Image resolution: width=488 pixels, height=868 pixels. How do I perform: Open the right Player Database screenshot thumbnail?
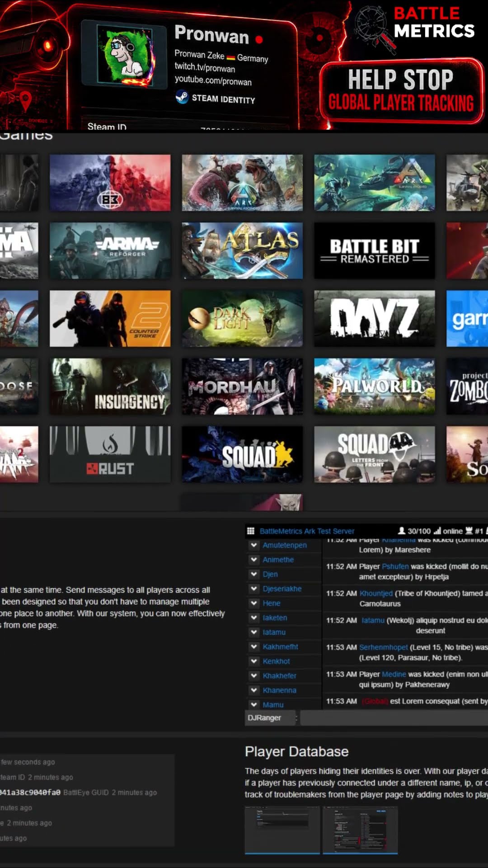pos(360,830)
